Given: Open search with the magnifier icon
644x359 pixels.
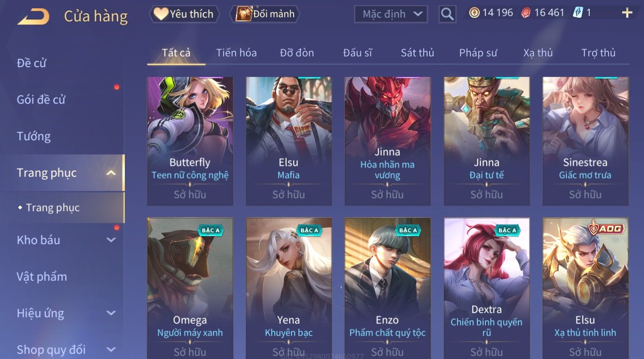Looking at the screenshot, I should (447, 14).
